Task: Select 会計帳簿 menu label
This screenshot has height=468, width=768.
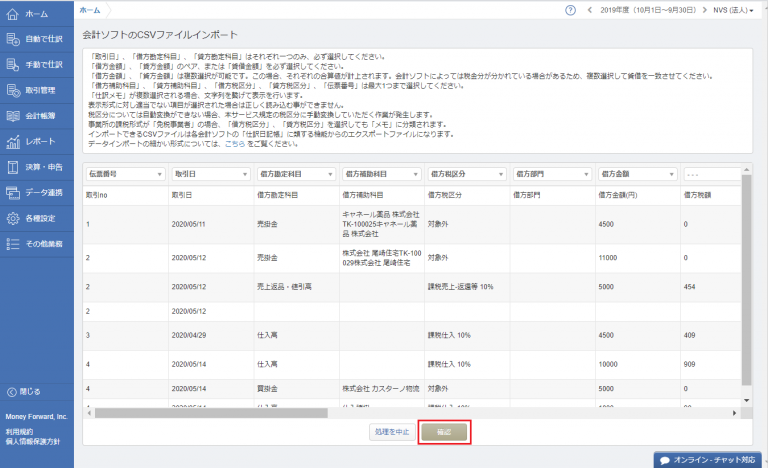Action: click(40, 116)
